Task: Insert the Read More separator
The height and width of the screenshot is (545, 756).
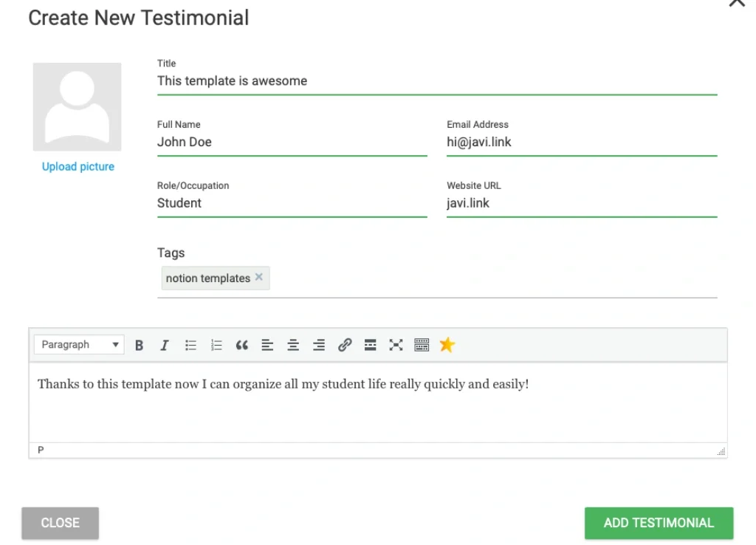Action: point(370,344)
